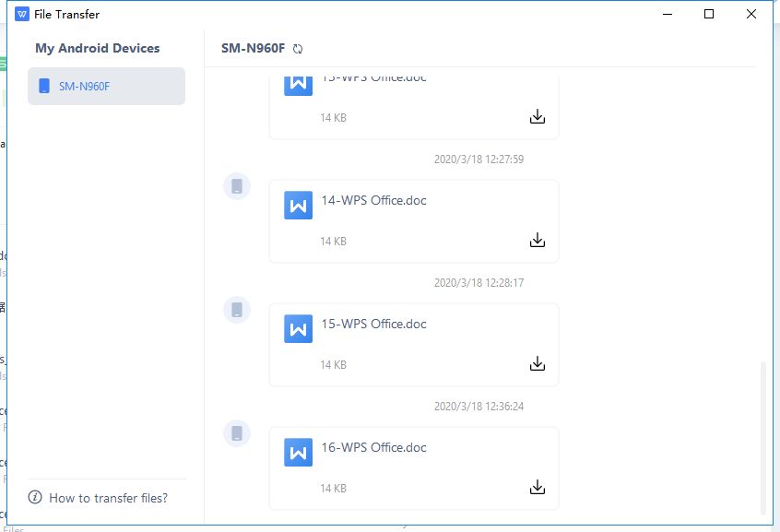Viewport: 780px width, 532px height.
Task: Open the 16-WPS Office.doc file name
Action: pos(373,447)
